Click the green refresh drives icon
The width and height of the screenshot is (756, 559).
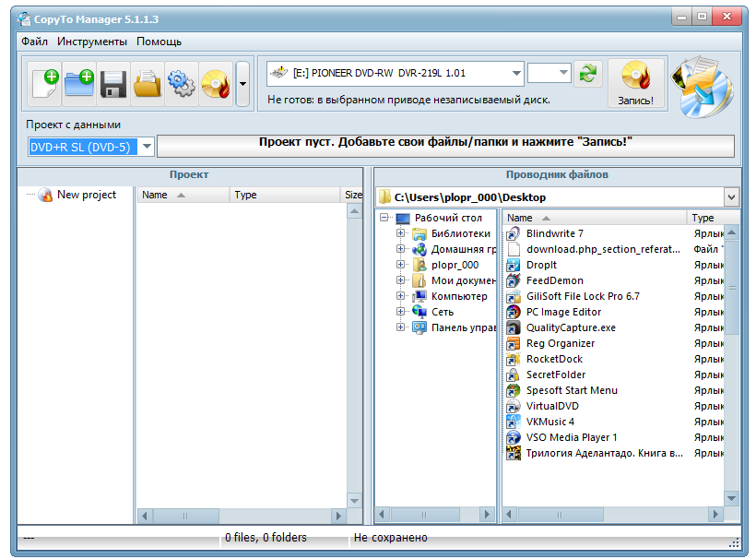click(587, 73)
